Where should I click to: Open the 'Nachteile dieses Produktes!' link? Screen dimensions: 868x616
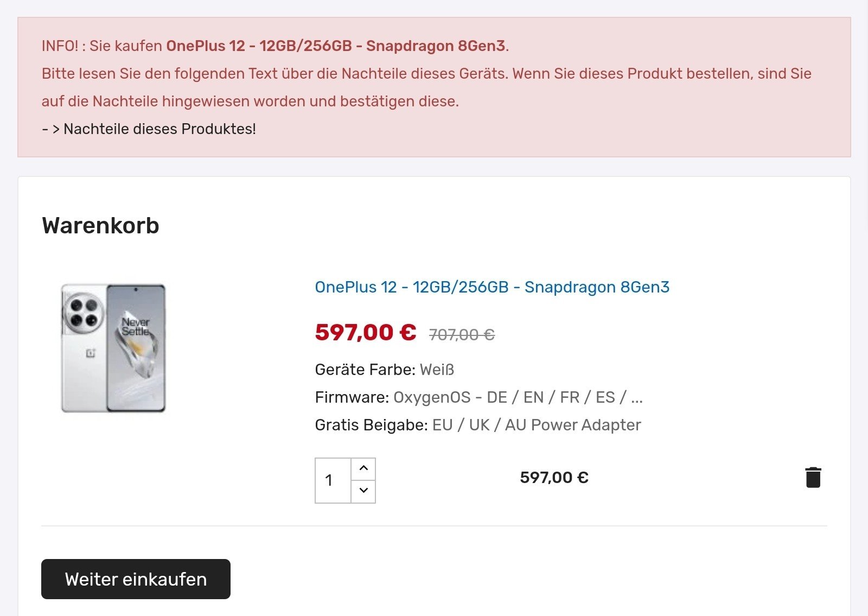[159, 129]
